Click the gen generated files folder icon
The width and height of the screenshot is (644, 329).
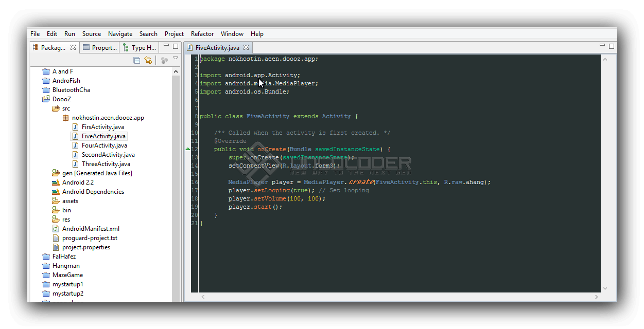coord(56,173)
